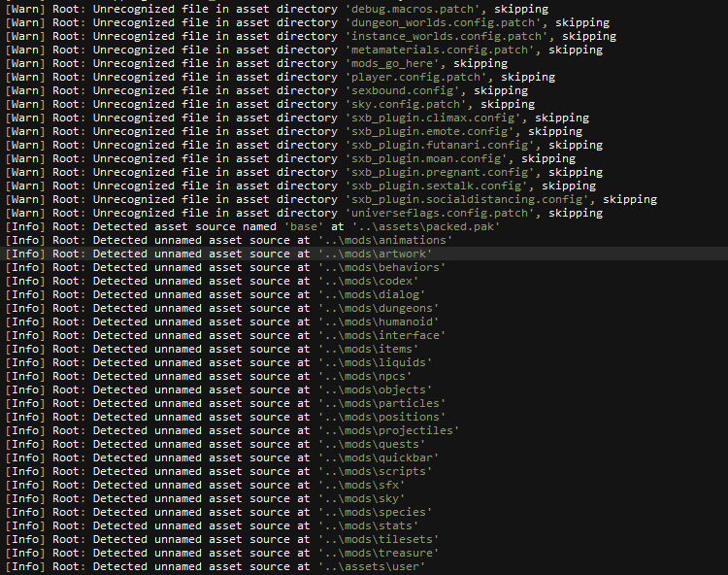Click 'skipping' on the sky.config.patch line

tap(508, 104)
